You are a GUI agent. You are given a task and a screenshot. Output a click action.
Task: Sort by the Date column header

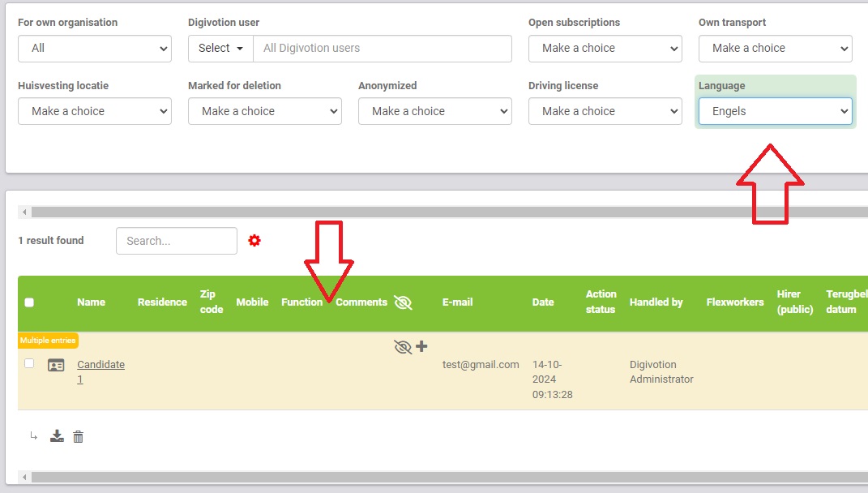[x=543, y=302]
